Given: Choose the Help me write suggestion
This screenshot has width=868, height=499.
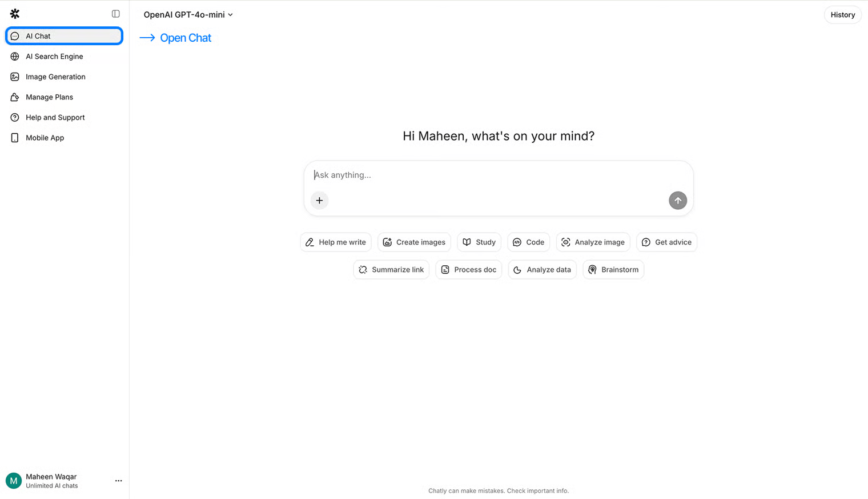Looking at the screenshot, I should 336,242.
